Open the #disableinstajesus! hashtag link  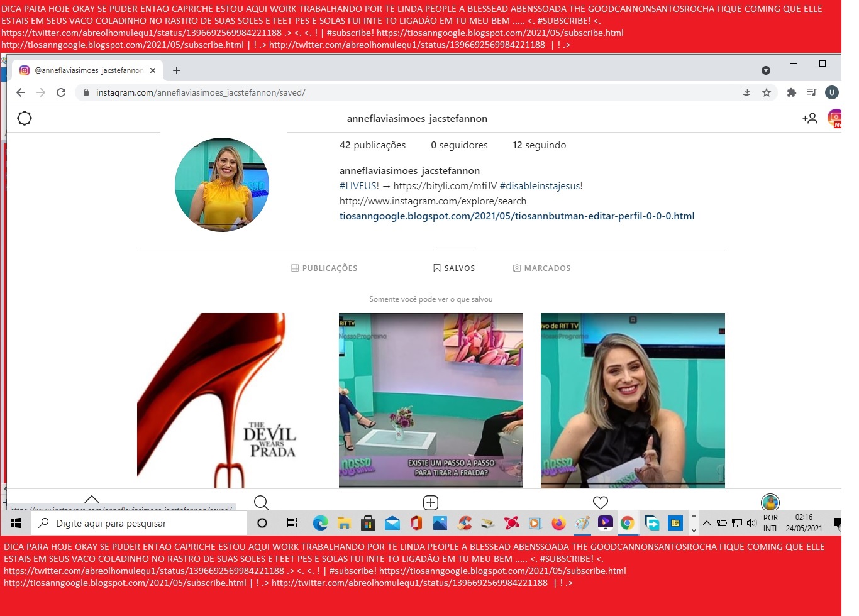click(x=541, y=185)
